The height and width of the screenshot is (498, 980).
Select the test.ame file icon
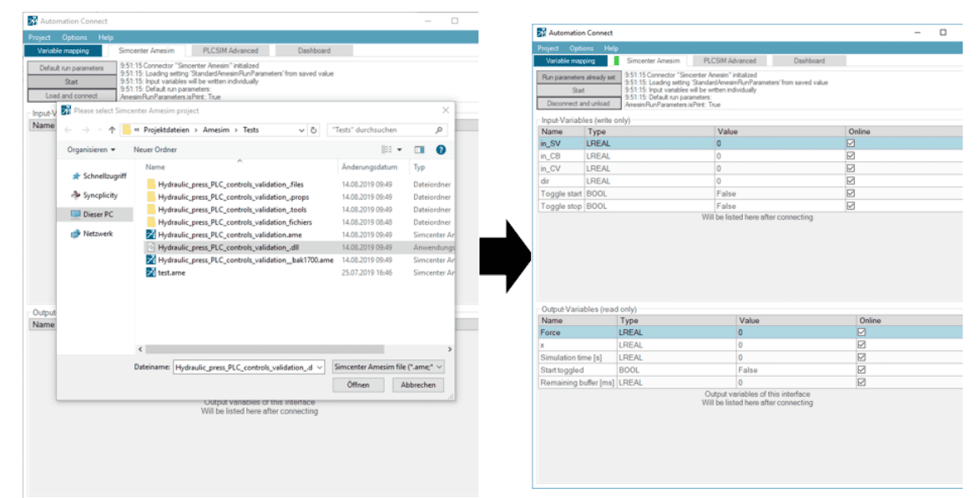pos(151,273)
